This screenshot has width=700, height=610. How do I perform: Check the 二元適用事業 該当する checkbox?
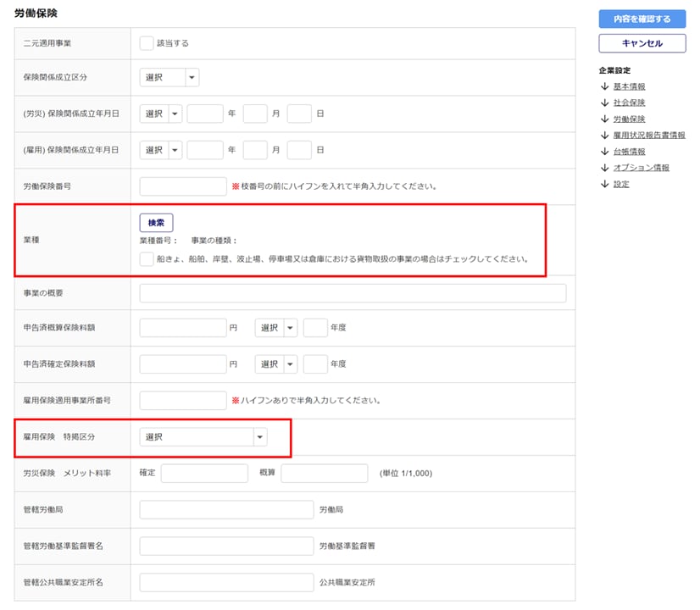point(147,42)
